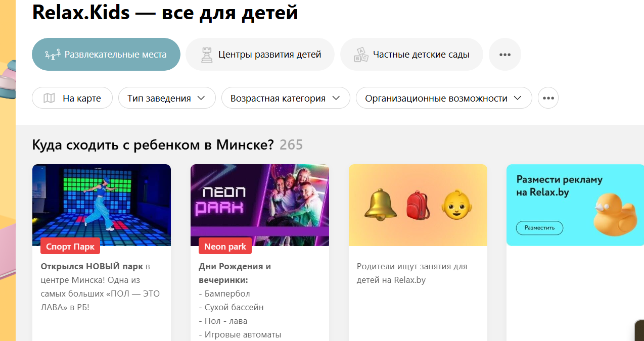Expand the Тип заведения dropdown

pos(167,98)
